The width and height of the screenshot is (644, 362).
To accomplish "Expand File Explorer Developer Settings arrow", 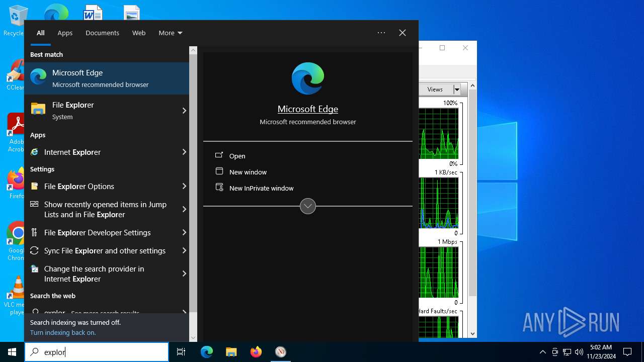I will tap(184, 232).
